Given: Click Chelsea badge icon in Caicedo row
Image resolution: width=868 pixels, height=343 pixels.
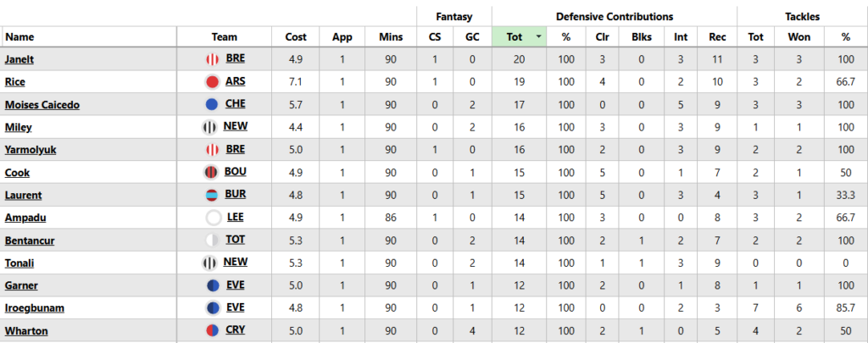Looking at the screenshot, I should pyautogui.click(x=213, y=104).
